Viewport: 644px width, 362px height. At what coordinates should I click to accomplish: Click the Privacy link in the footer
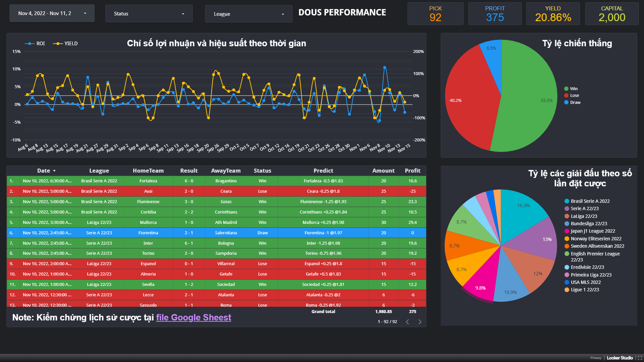[596, 358]
